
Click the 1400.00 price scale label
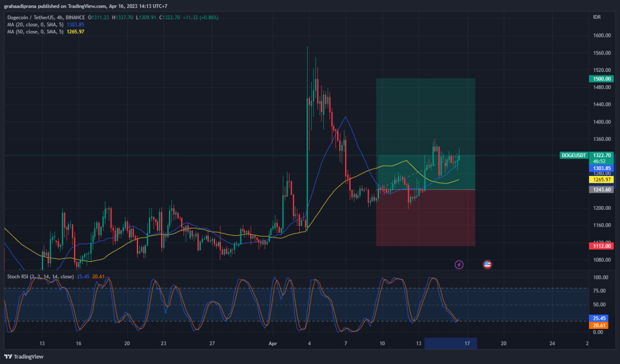coord(602,122)
